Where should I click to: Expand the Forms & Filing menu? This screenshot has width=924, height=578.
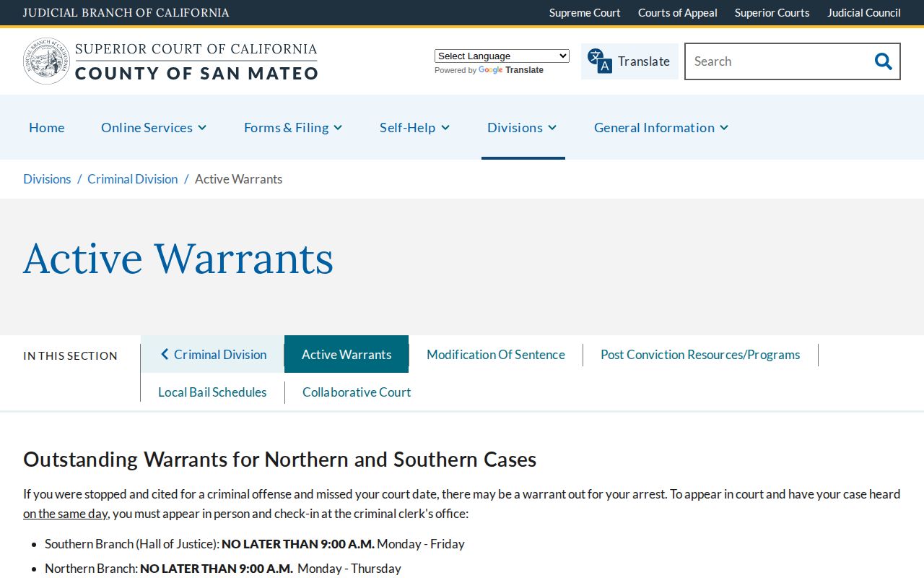293,127
